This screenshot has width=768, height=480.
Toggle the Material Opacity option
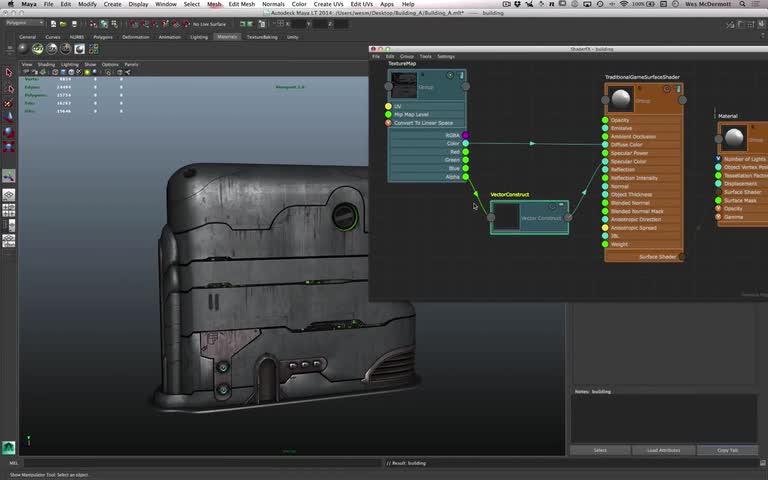pos(718,208)
